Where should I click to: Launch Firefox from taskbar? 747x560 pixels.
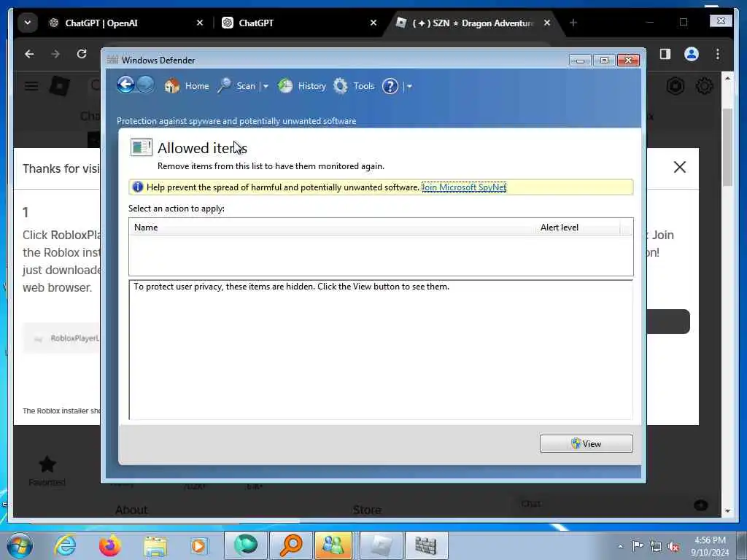(x=110, y=545)
